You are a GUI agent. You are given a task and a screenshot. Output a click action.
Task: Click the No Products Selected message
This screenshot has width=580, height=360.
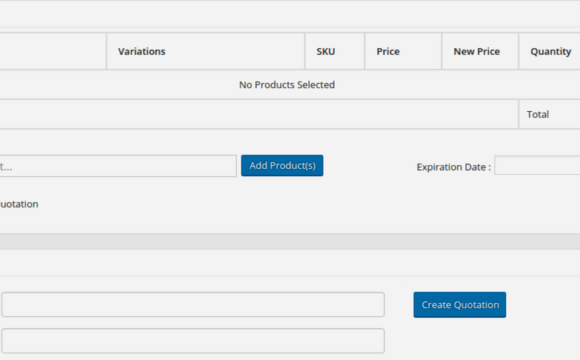pyautogui.click(x=287, y=85)
